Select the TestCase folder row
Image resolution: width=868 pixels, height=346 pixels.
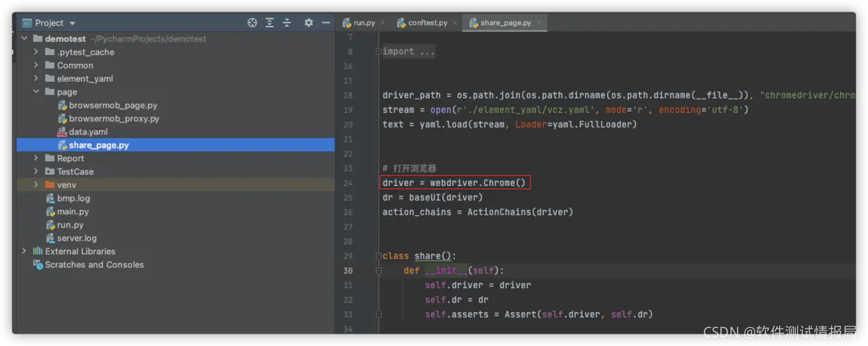pyautogui.click(x=174, y=172)
